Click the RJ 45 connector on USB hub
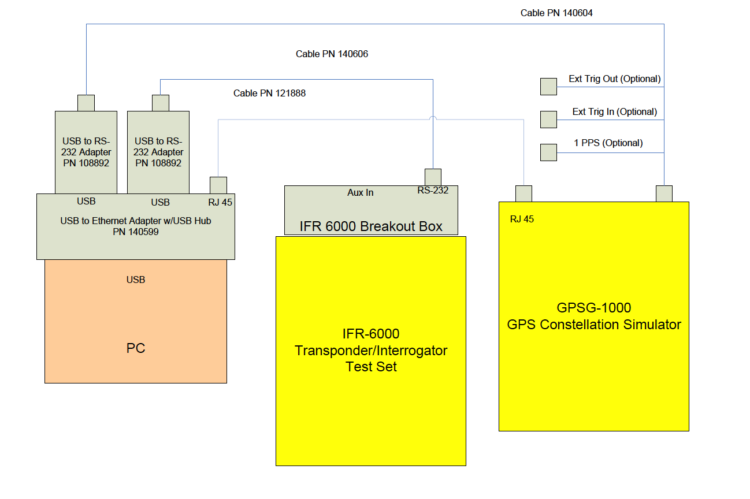The height and width of the screenshot is (499, 750). click(x=218, y=185)
